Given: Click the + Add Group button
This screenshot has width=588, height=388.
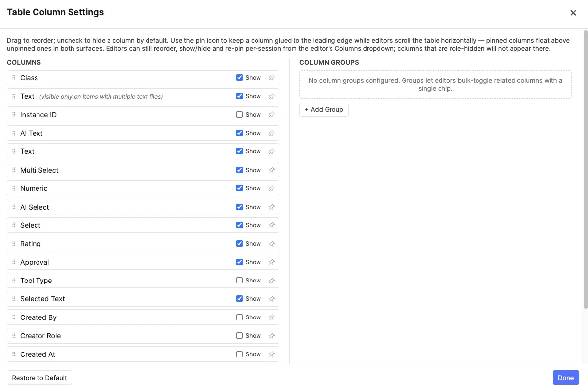Looking at the screenshot, I should [x=324, y=110].
